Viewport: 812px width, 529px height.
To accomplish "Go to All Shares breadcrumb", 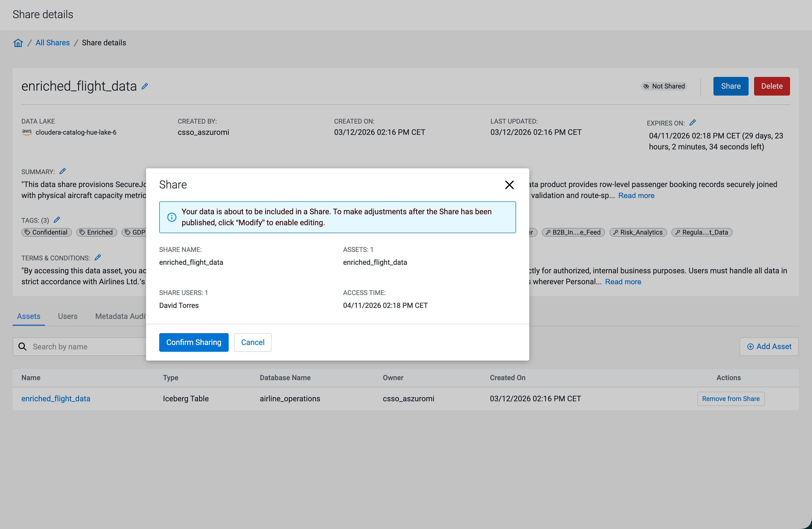I will click(52, 43).
